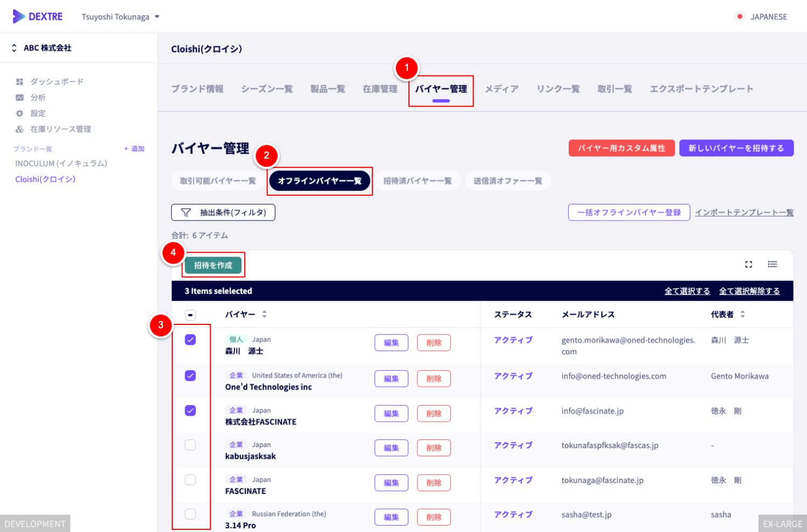Toggle the header select-all checkbox

190,315
